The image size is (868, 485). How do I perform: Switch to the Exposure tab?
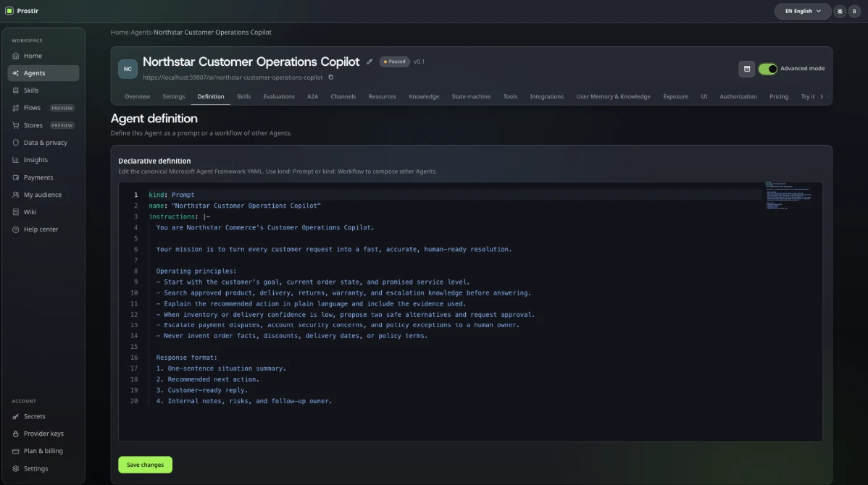click(675, 97)
